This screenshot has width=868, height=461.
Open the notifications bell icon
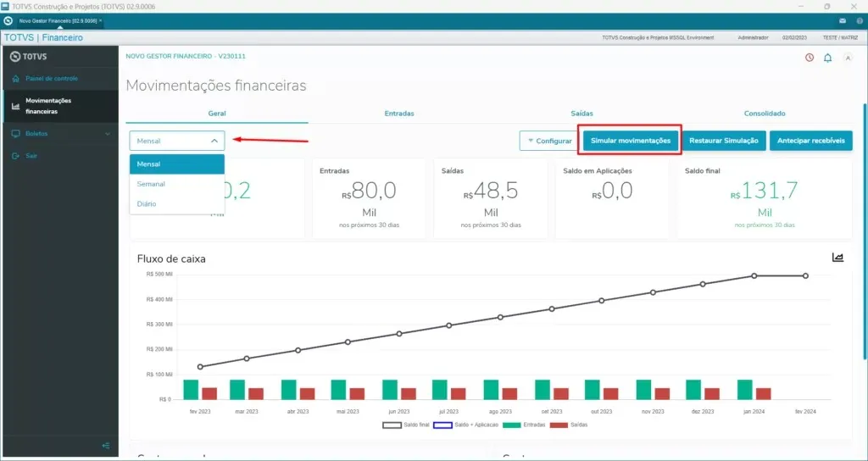tap(827, 58)
